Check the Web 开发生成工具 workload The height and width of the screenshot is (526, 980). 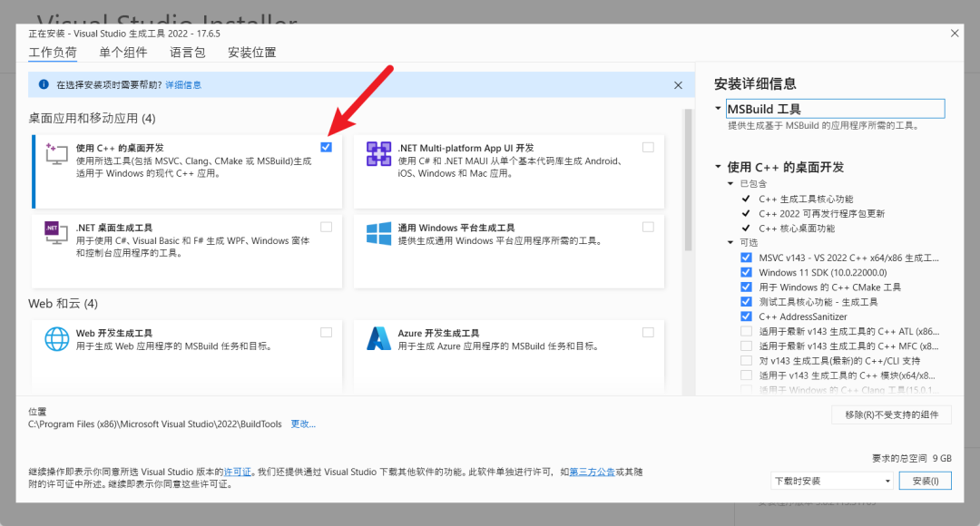327,332
